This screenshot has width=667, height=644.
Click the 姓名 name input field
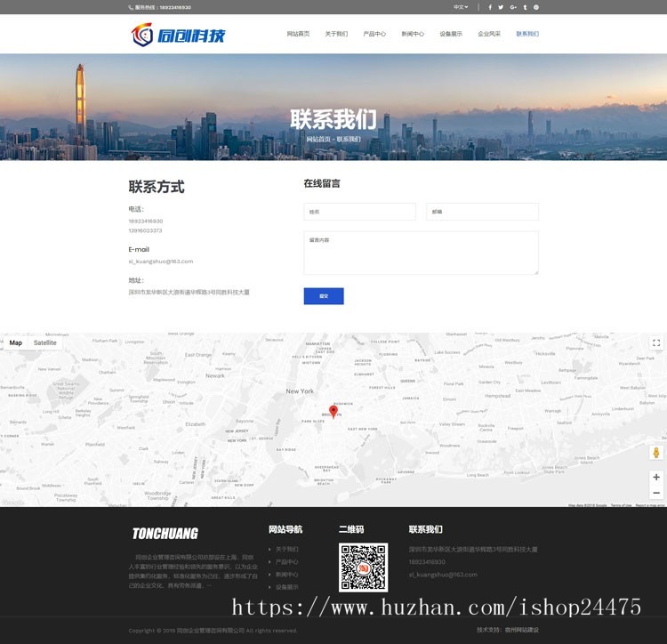pyautogui.click(x=360, y=212)
